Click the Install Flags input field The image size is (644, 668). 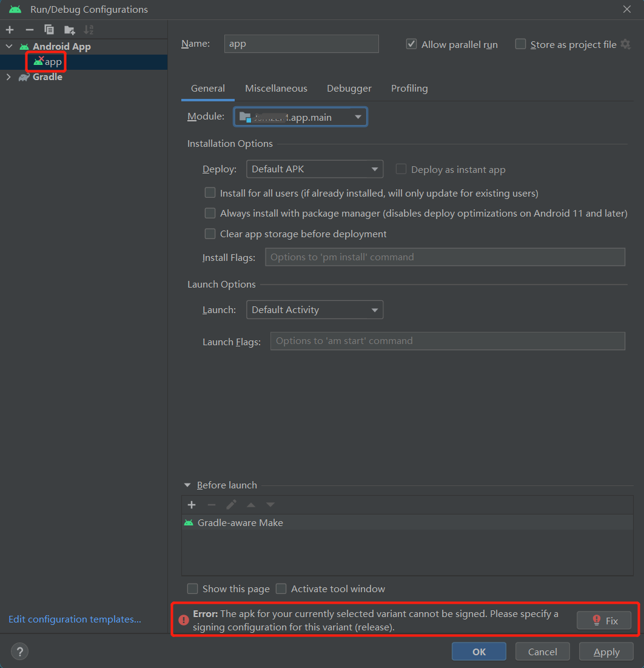(x=444, y=257)
